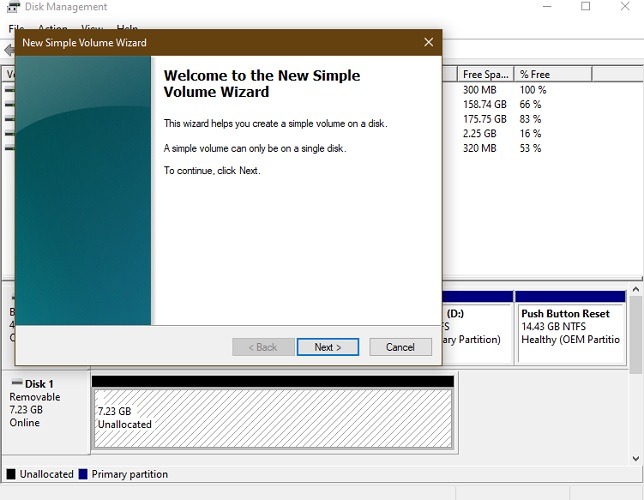Sort volumes by the Free Space column
The height and width of the screenshot is (500, 644).
coord(485,74)
